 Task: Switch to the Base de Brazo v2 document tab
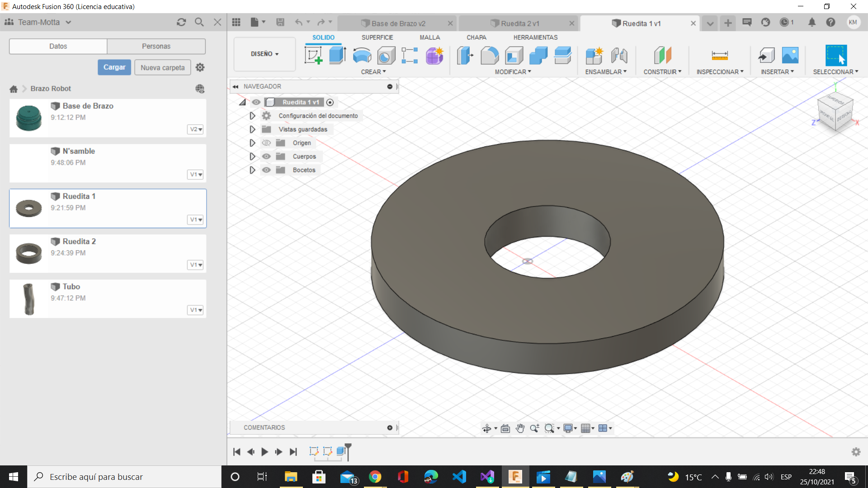coord(396,23)
